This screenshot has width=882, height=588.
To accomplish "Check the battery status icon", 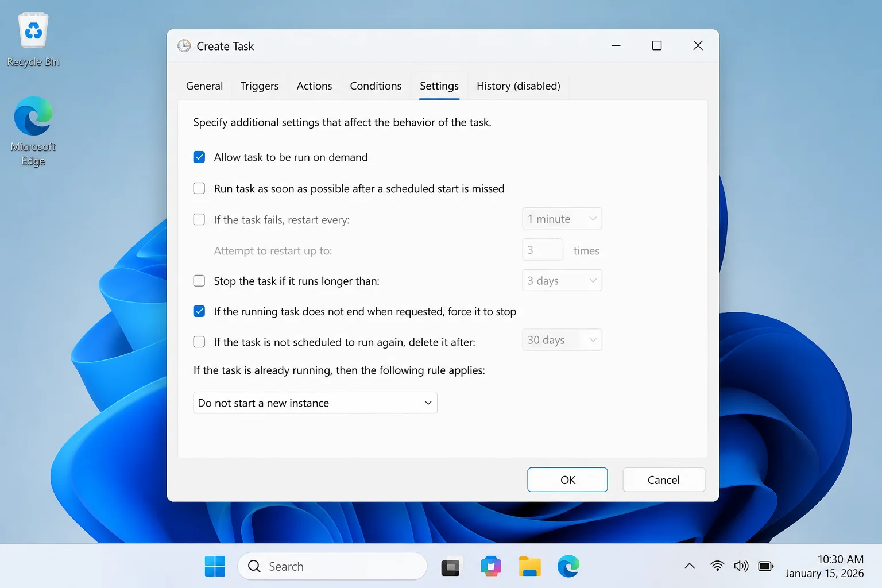I will click(766, 566).
